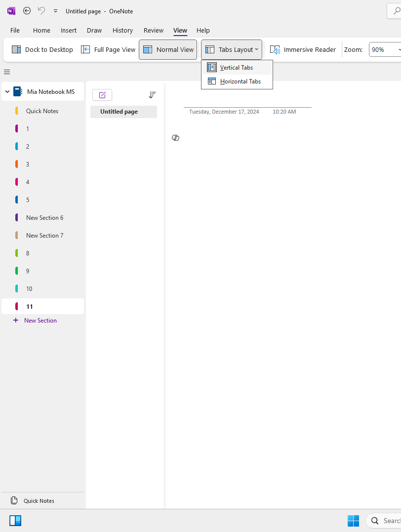Click the Add Page icon button
The height and width of the screenshot is (532, 401).
coord(102,95)
